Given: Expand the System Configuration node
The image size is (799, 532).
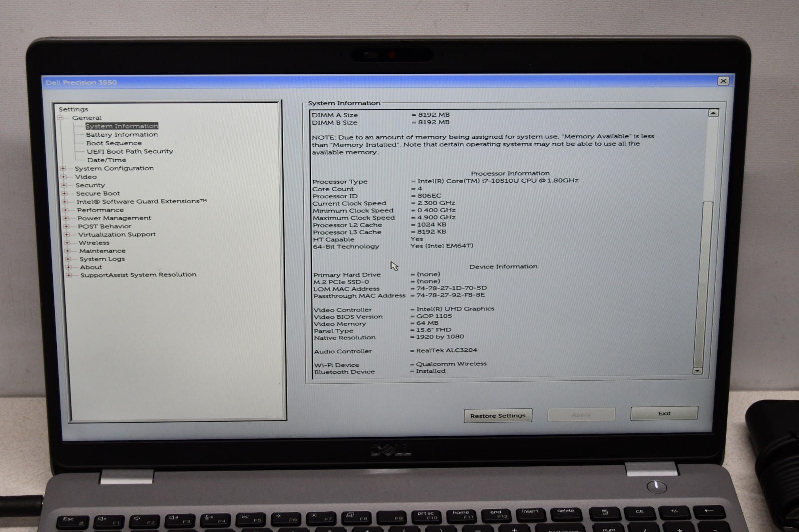Looking at the screenshot, I should (x=63, y=169).
